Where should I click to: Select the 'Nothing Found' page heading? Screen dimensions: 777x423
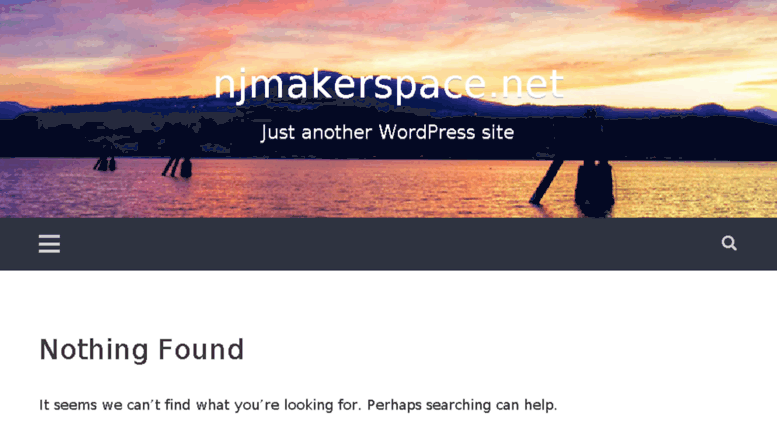click(x=142, y=349)
